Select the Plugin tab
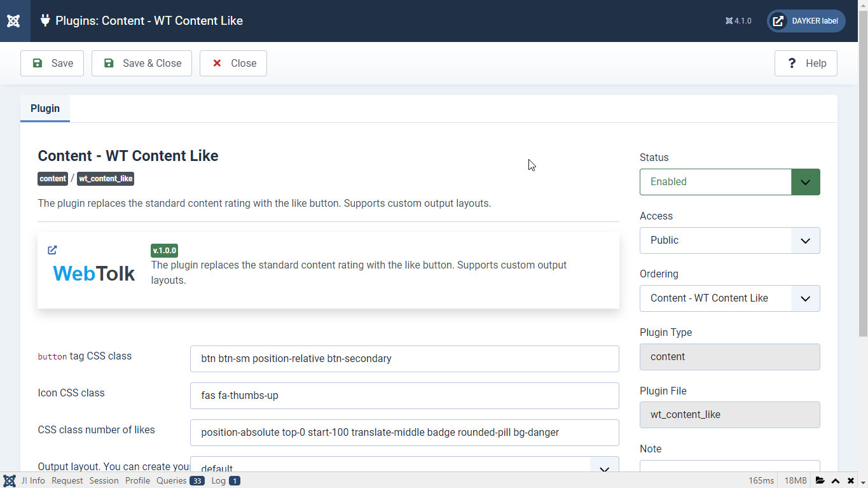 45,109
